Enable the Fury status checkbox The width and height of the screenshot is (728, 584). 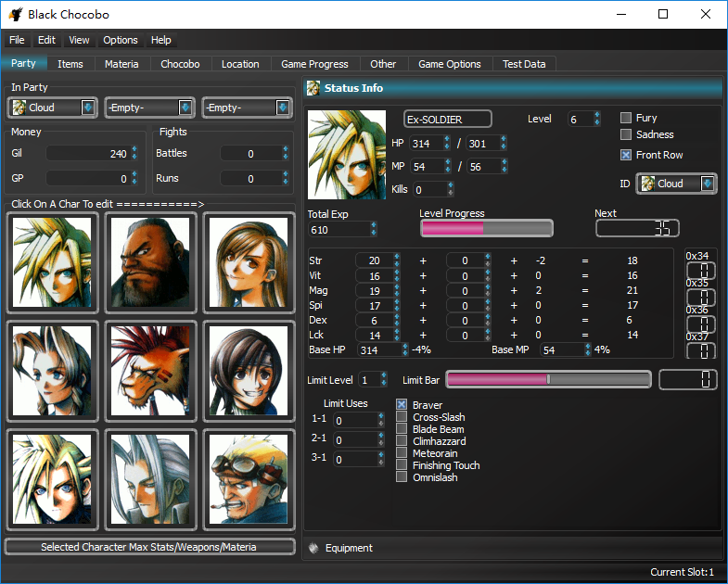click(x=626, y=118)
